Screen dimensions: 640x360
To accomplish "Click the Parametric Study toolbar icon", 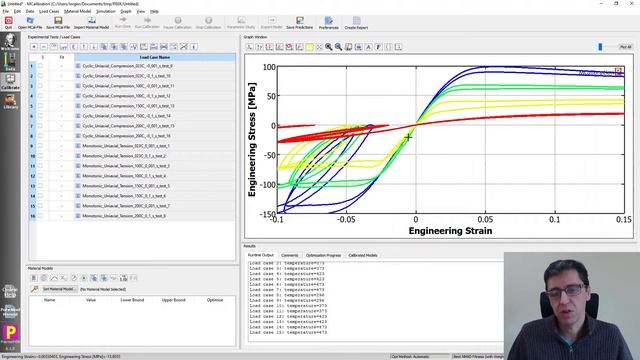I will 241,22.
